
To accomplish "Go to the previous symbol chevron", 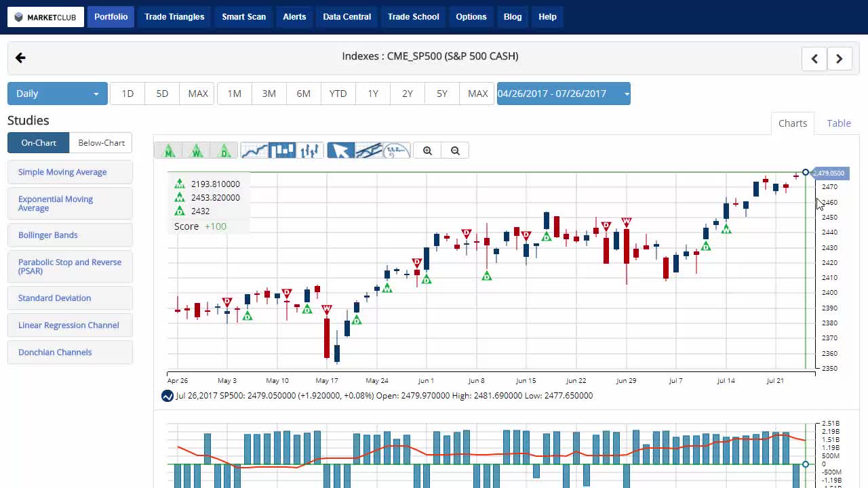I will point(814,59).
